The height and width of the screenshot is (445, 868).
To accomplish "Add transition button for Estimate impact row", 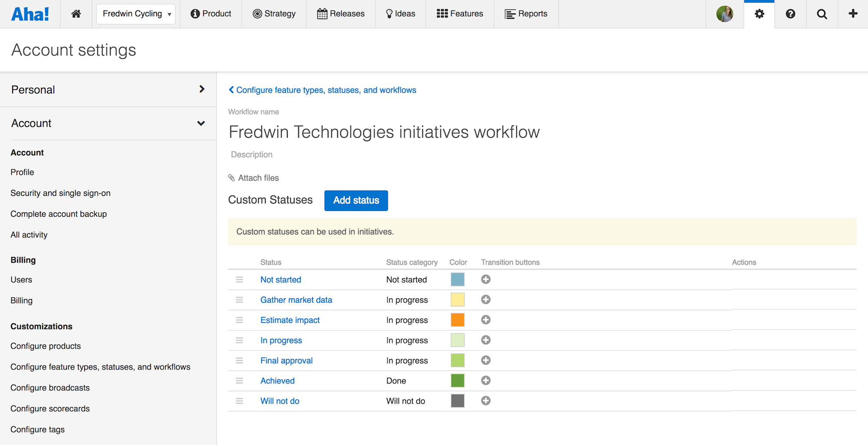I will [x=486, y=320].
